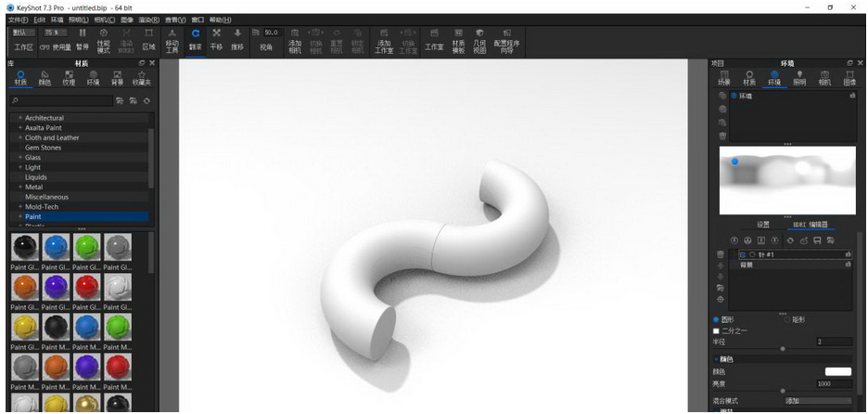Open the 文件(F) menu

pyautogui.click(x=19, y=19)
